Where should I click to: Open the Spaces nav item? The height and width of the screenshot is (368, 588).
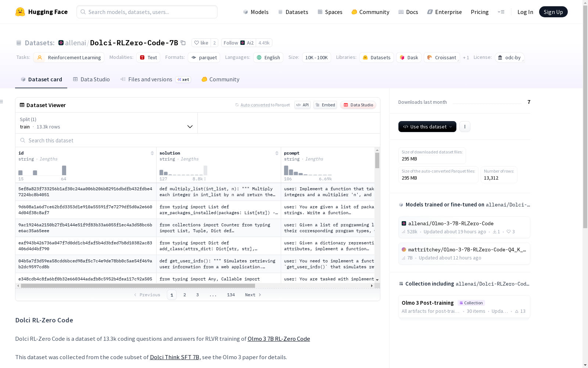(330, 12)
